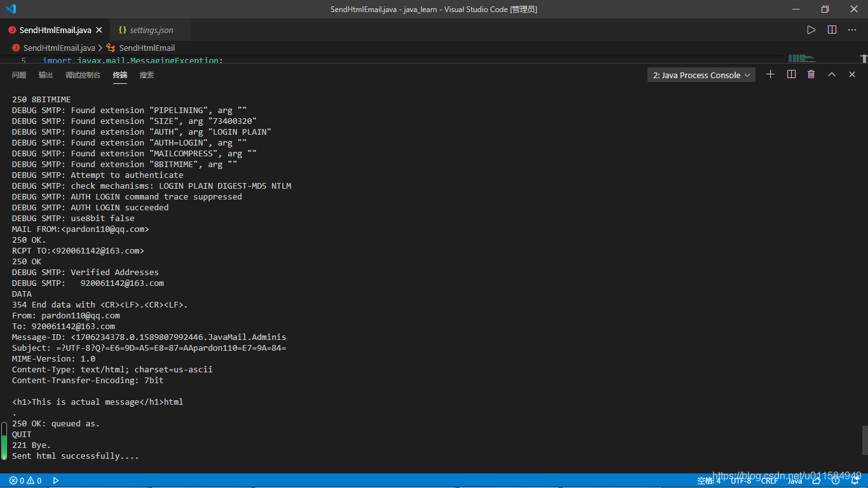Image resolution: width=868 pixels, height=488 pixels.
Task: Click the '354 End data with' line
Action: [100, 304]
